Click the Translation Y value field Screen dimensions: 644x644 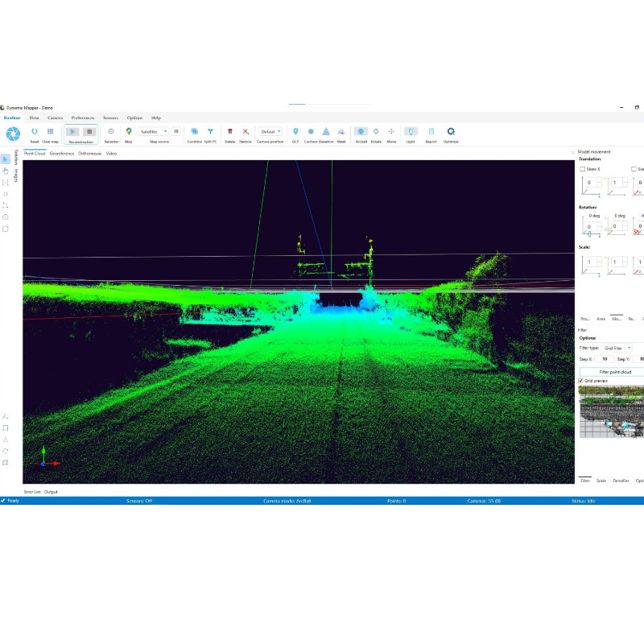pos(619,183)
